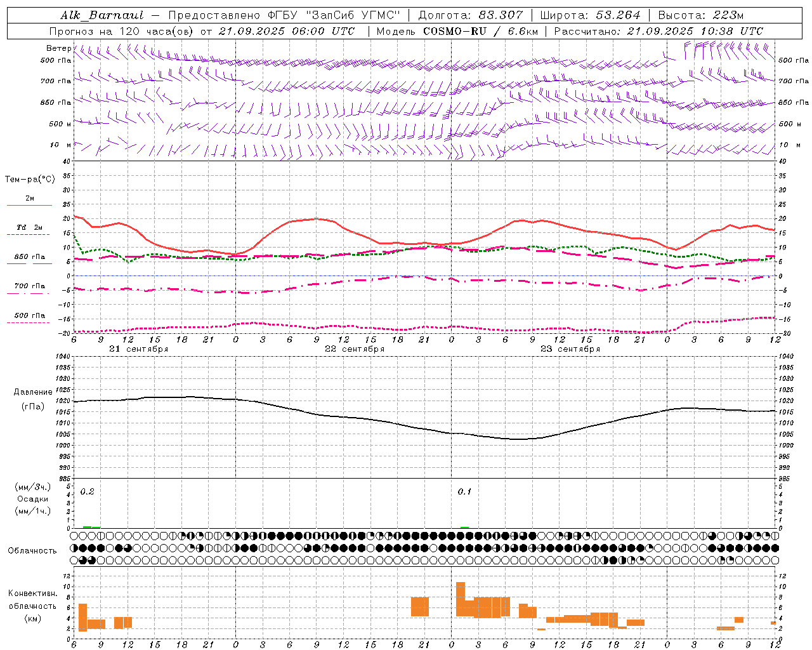Click the right 1000 pressure axis value
The width and height of the screenshot is (812, 650).
[785, 446]
